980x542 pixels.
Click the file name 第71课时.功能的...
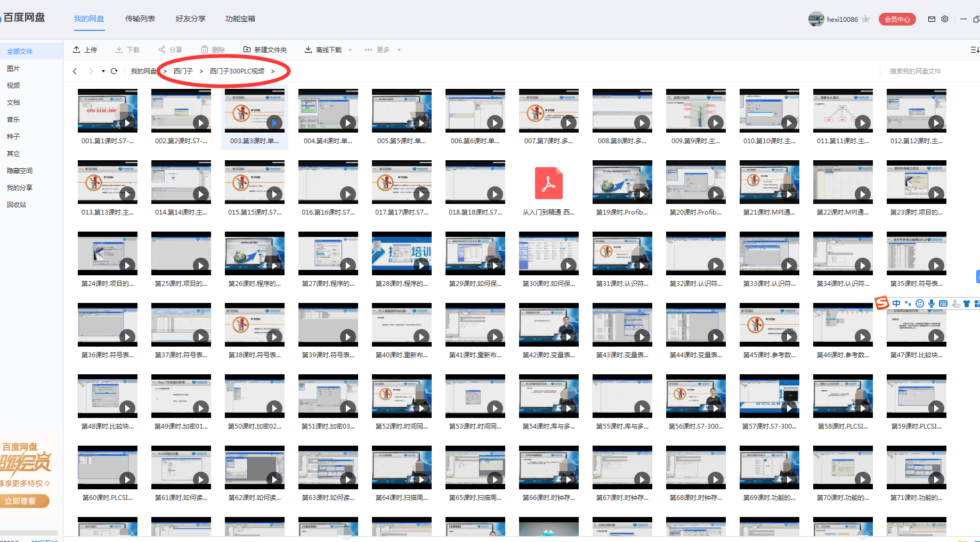(x=917, y=498)
